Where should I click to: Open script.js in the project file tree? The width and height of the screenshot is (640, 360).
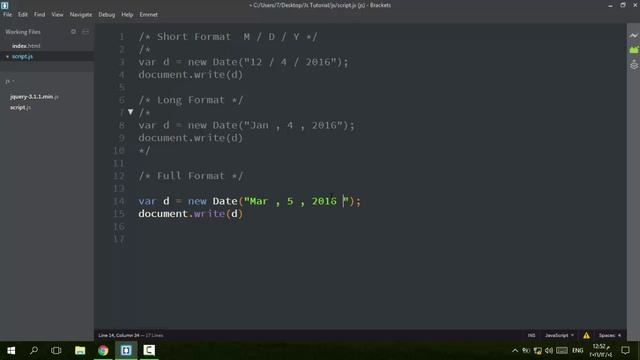pyautogui.click(x=20, y=107)
